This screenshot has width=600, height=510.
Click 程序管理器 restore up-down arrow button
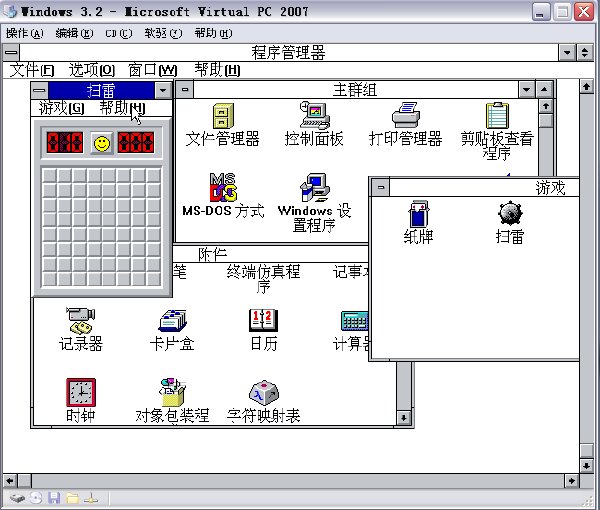pos(585,52)
